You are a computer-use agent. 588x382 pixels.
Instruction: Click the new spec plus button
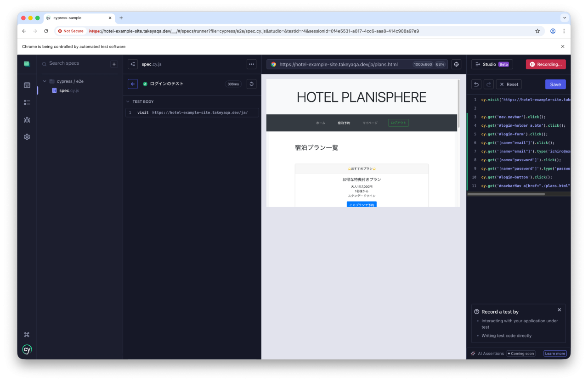tap(114, 64)
